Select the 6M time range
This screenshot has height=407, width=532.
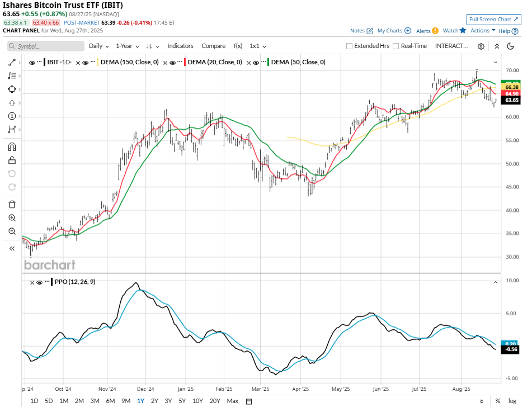[x=110, y=401]
